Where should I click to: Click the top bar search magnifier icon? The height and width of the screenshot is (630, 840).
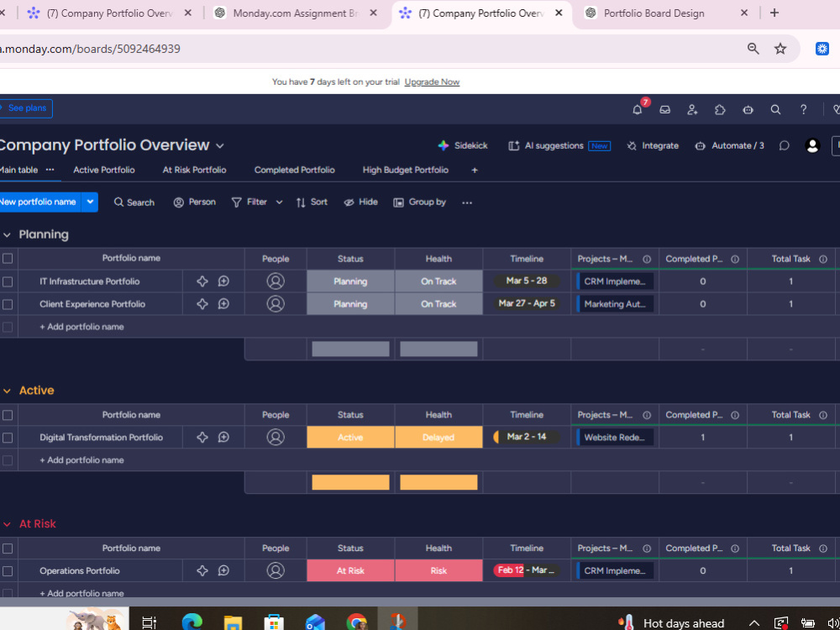[x=775, y=110]
